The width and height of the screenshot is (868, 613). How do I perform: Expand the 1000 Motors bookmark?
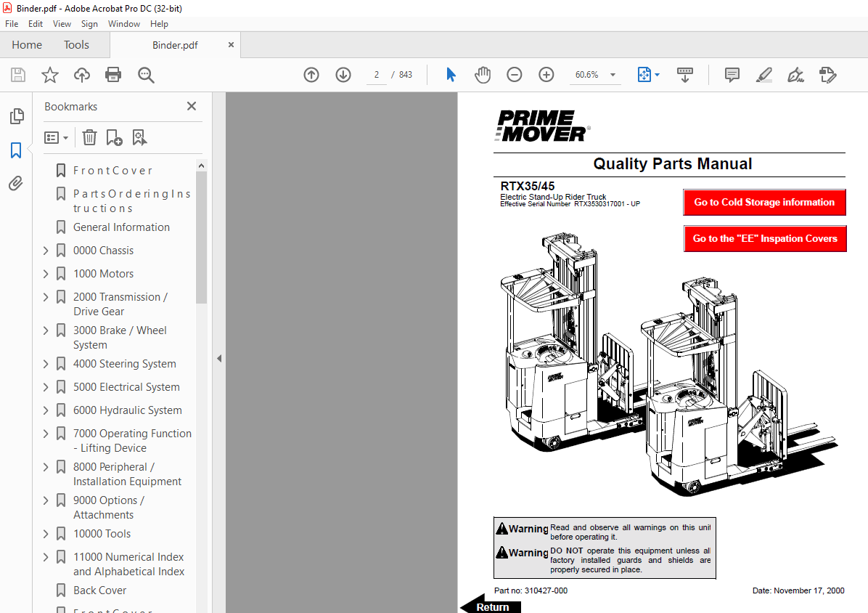tap(46, 274)
